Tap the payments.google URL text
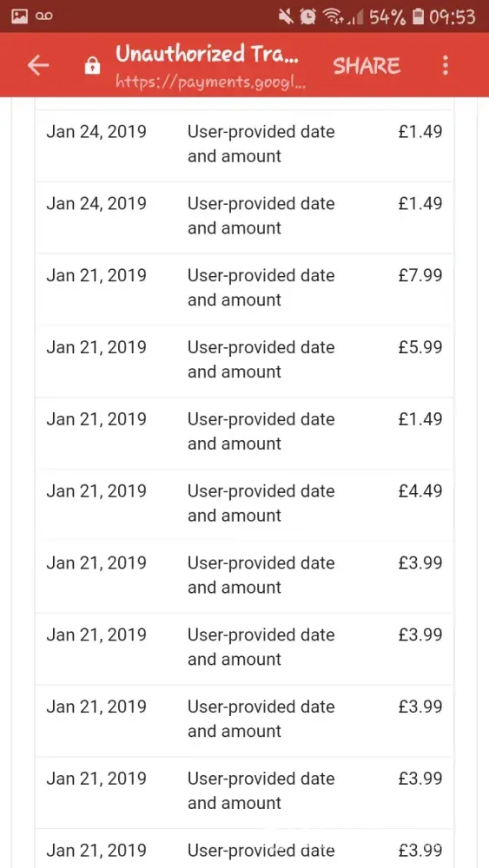This screenshot has width=489, height=868. [211, 82]
